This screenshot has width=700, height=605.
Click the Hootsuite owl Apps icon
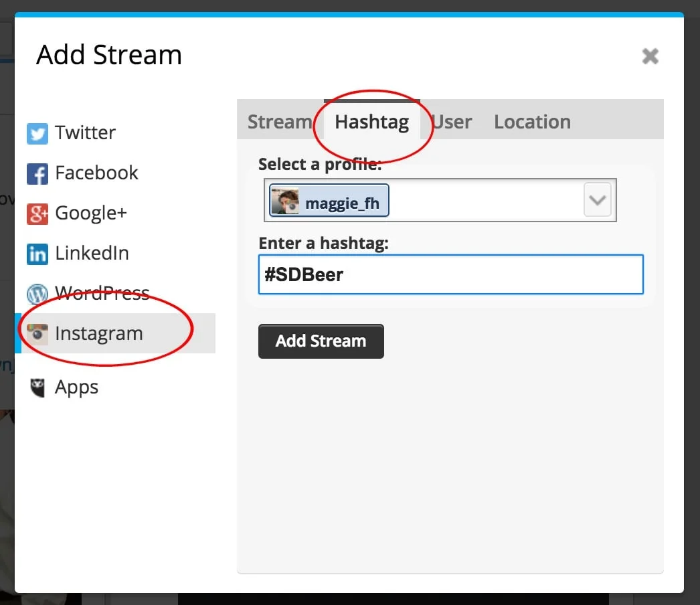point(37,387)
